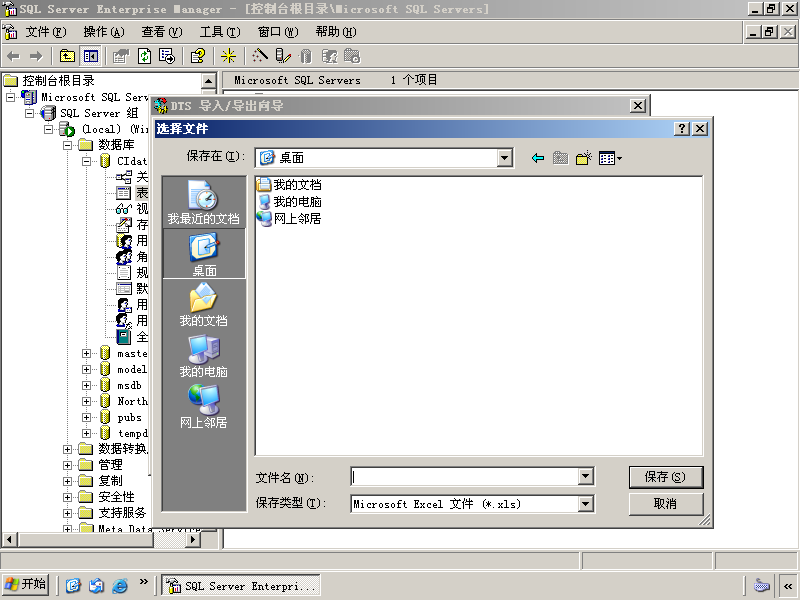Viewport: 800px width, 600px height.
Task: Click the Internet Explorer quick launch icon
Action: (119, 585)
